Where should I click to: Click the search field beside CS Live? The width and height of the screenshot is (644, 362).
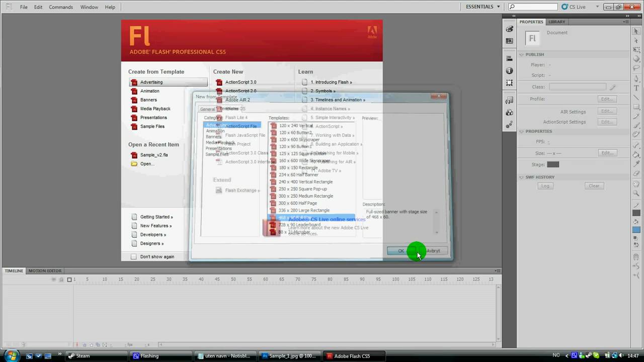click(533, 7)
